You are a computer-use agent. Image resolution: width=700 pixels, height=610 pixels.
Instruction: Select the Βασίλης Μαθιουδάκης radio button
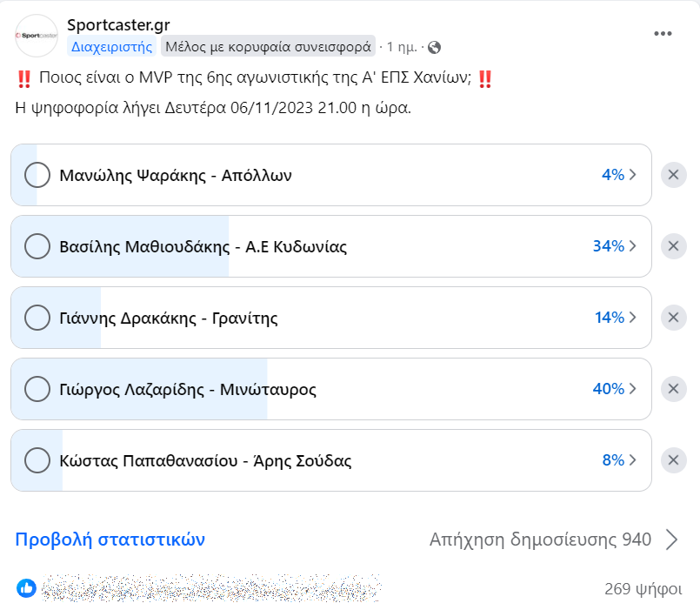pyautogui.click(x=37, y=246)
